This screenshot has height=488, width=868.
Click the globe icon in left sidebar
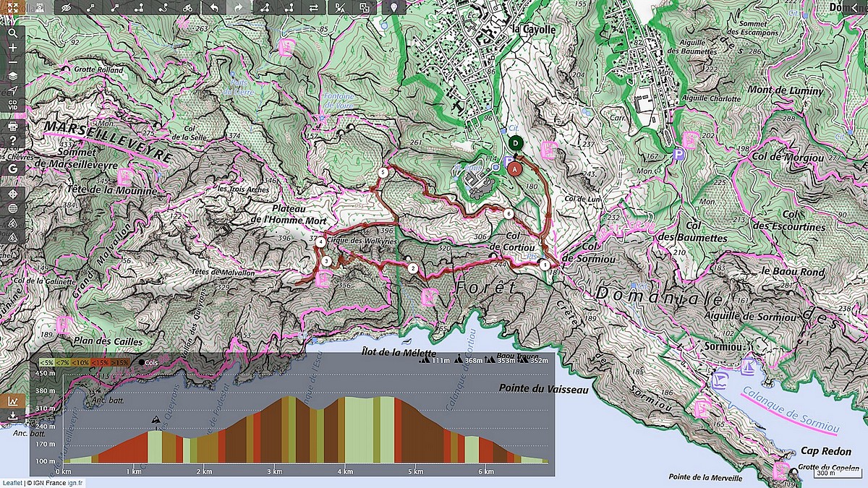click(x=13, y=208)
